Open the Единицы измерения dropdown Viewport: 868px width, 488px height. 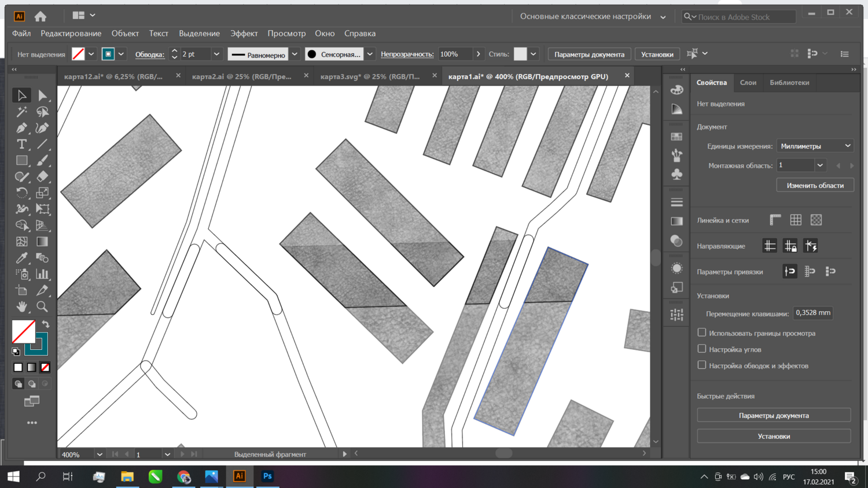(x=815, y=146)
